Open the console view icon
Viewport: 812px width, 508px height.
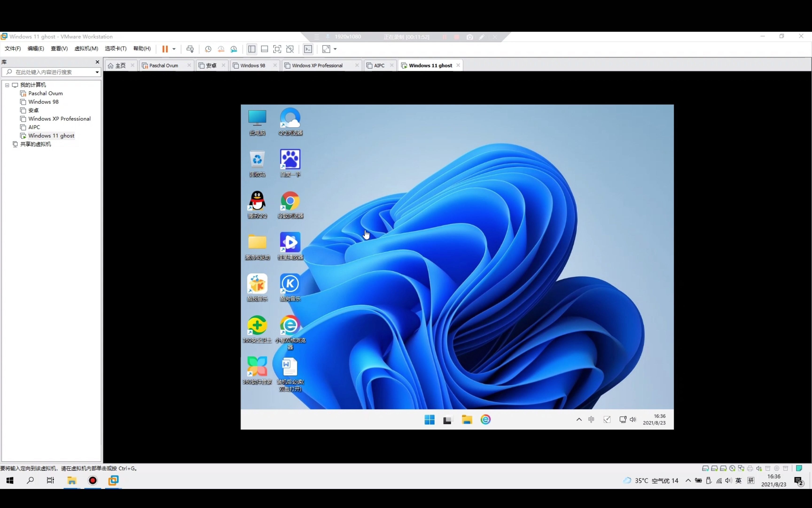click(308, 49)
